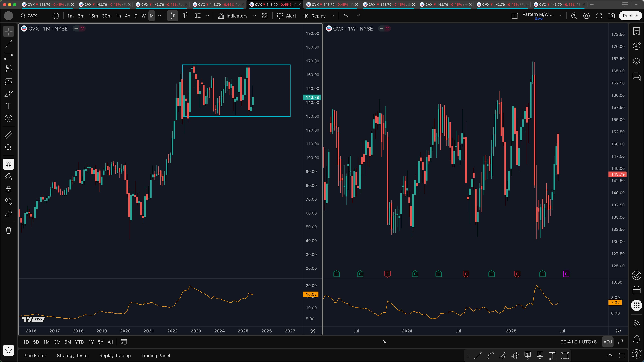This screenshot has height=362, width=644.
Task: Open monthly chart price scale settings
Action: pos(313,331)
